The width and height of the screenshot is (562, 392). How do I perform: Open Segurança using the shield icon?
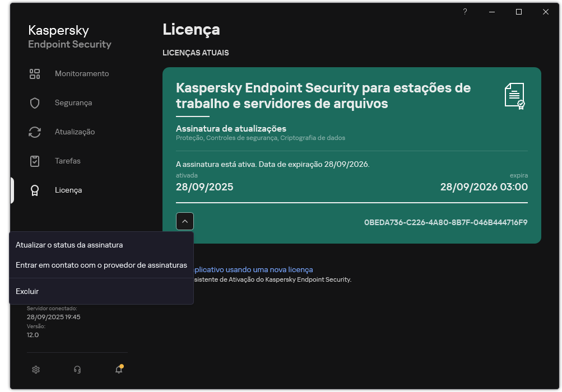35,102
